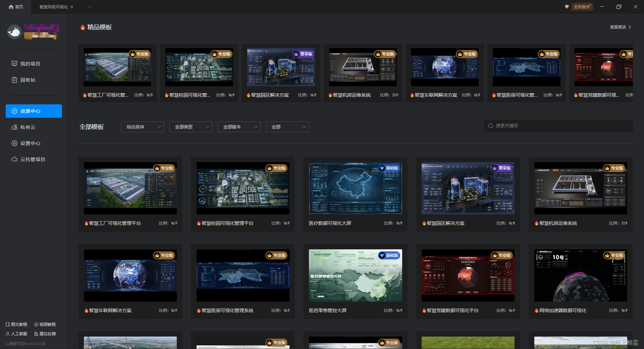
Task: Click 专业版 badge on featured 智慧机房运维系统
Action: pyautogui.click(x=385, y=54)
